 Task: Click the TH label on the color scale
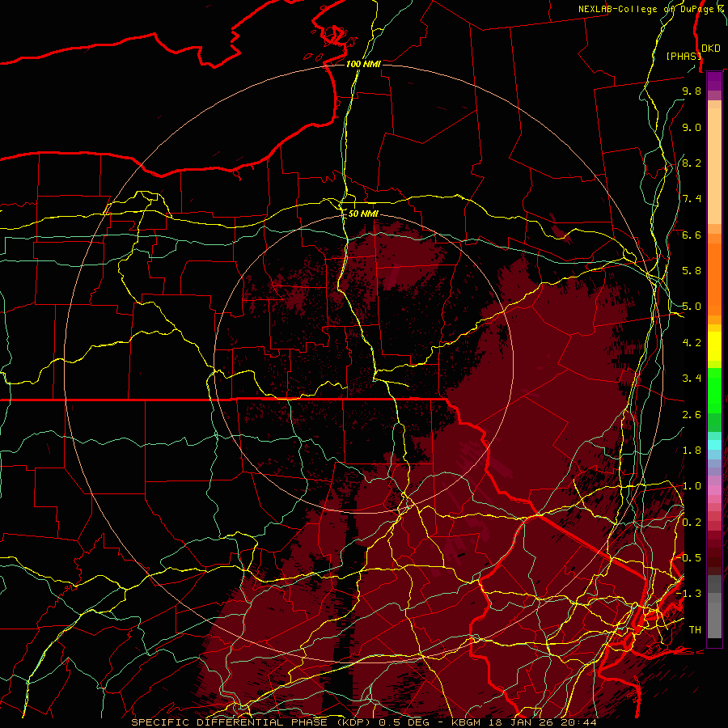click(x=695, y=630)
